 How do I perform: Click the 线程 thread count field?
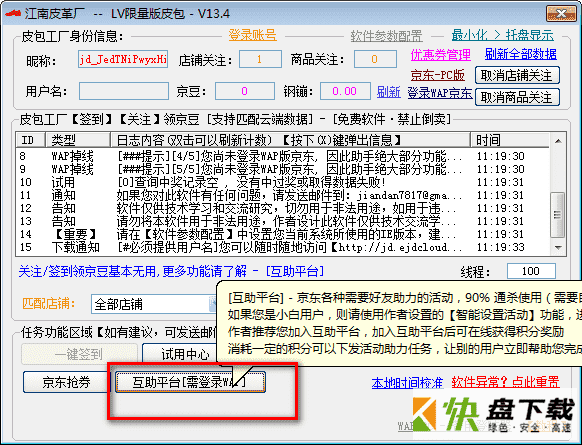531,271
